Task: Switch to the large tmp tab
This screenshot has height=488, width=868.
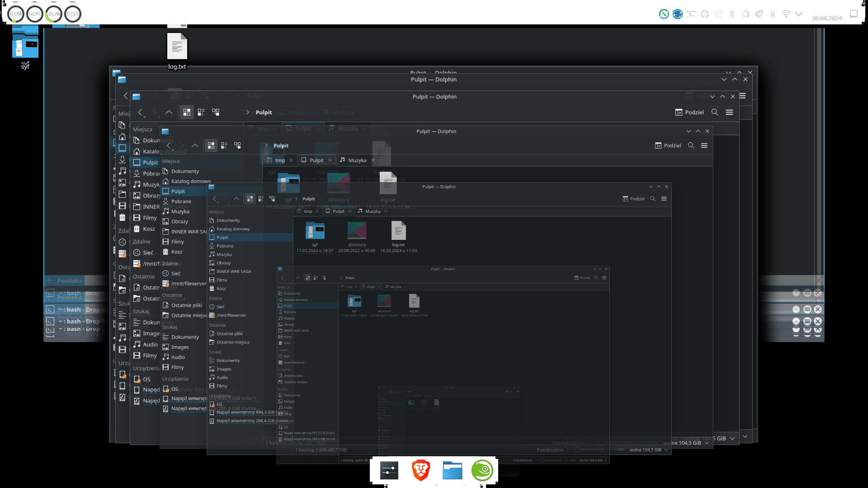Action: pos(280,160)
